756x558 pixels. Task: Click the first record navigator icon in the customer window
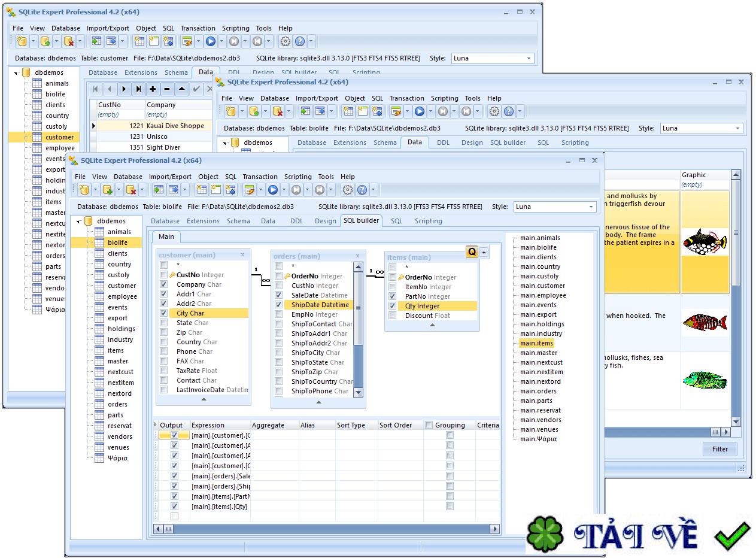point(95,89)
